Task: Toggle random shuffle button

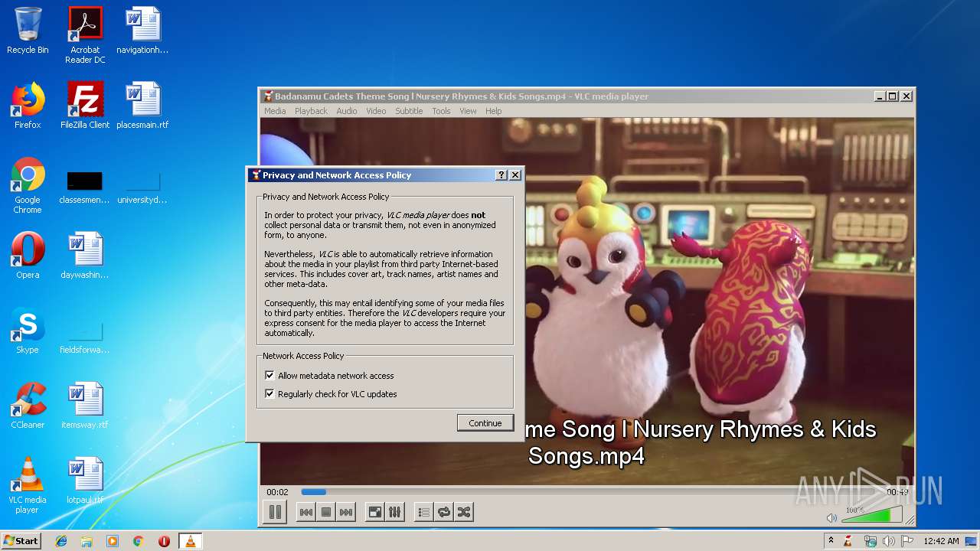Action: pos(463,512)
